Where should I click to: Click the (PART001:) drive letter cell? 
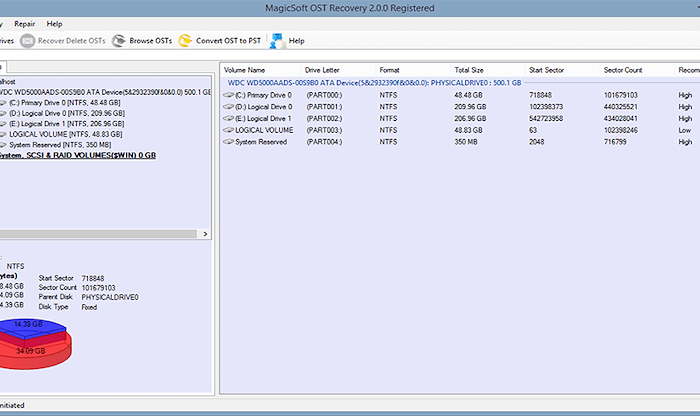pos(324,107)
